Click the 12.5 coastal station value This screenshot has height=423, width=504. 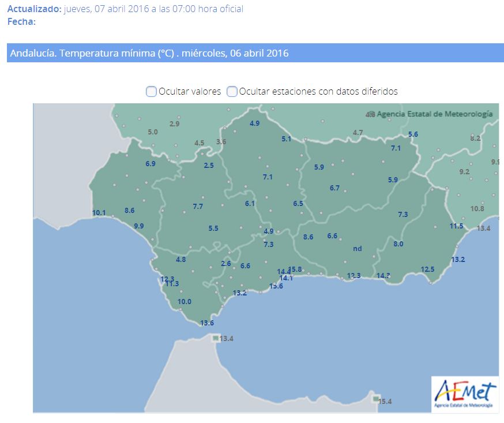(427, 269)
